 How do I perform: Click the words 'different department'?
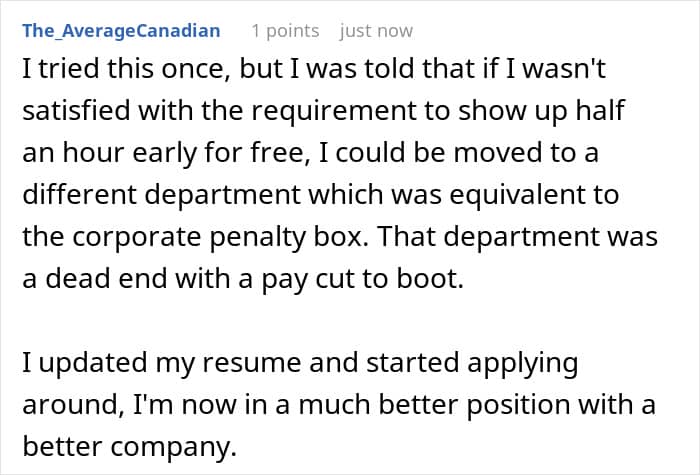coord(162,195)
